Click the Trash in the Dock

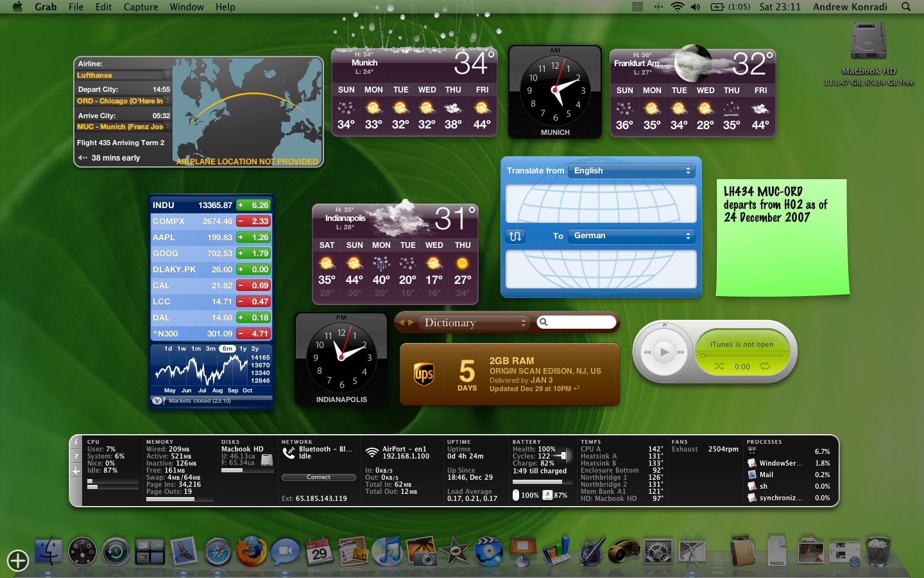point(878,552)
